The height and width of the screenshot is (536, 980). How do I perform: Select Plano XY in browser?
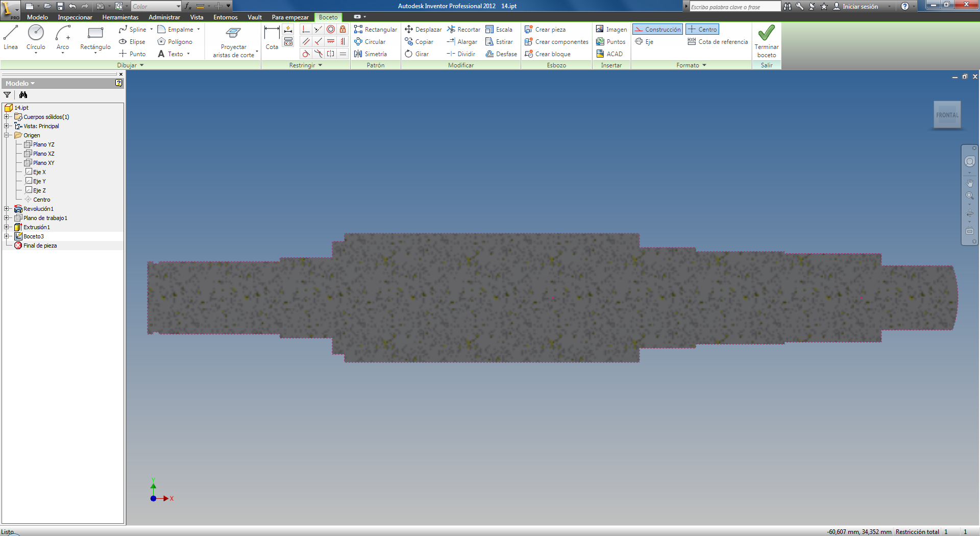pos(39,163)
